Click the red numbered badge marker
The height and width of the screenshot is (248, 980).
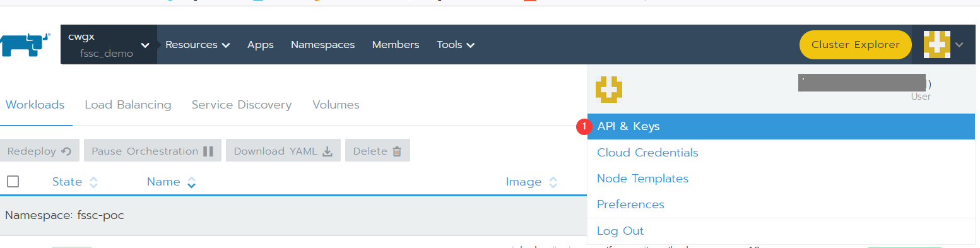[x=584, y=126]
